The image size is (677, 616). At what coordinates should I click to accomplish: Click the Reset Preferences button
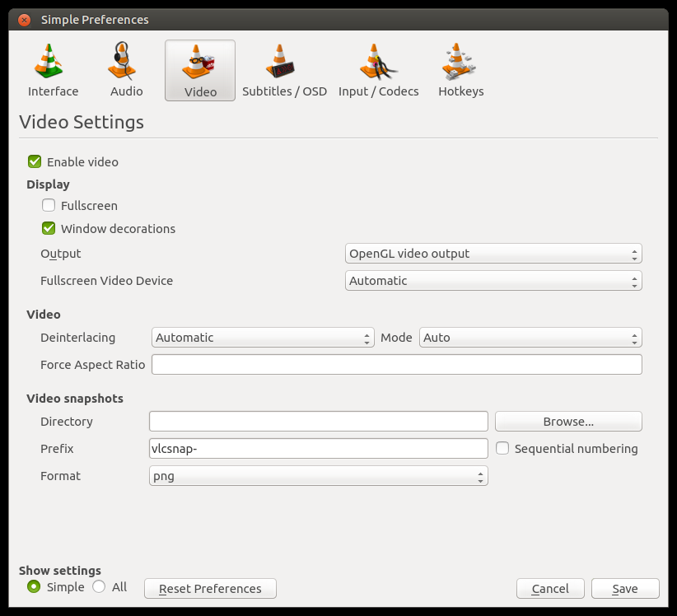pos(209,588)
